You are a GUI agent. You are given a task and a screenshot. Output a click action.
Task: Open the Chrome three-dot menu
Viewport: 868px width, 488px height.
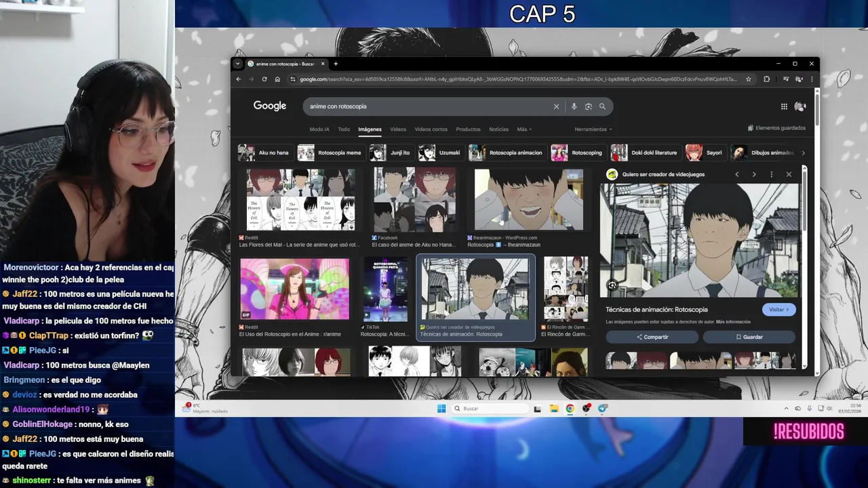click(x=812, y=79)
